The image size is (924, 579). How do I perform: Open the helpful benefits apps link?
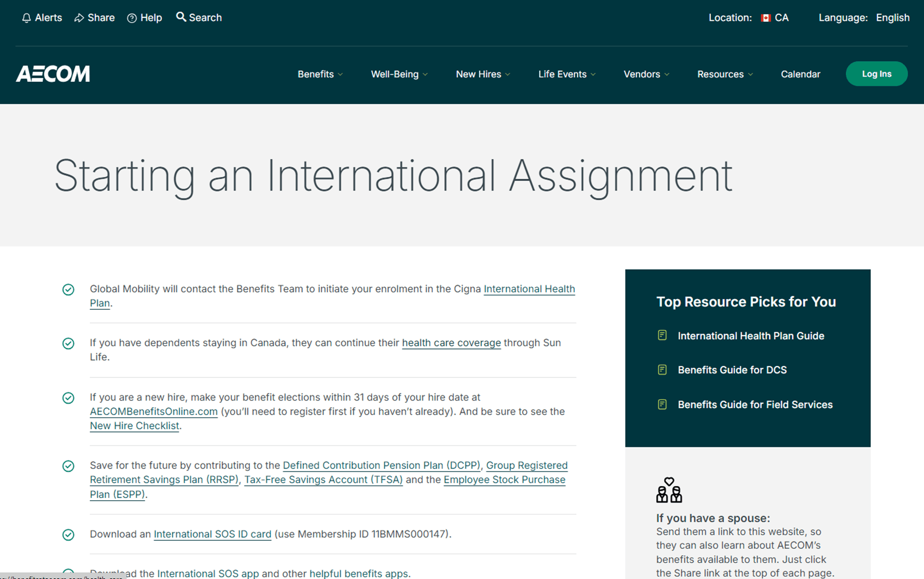point(358,573)
